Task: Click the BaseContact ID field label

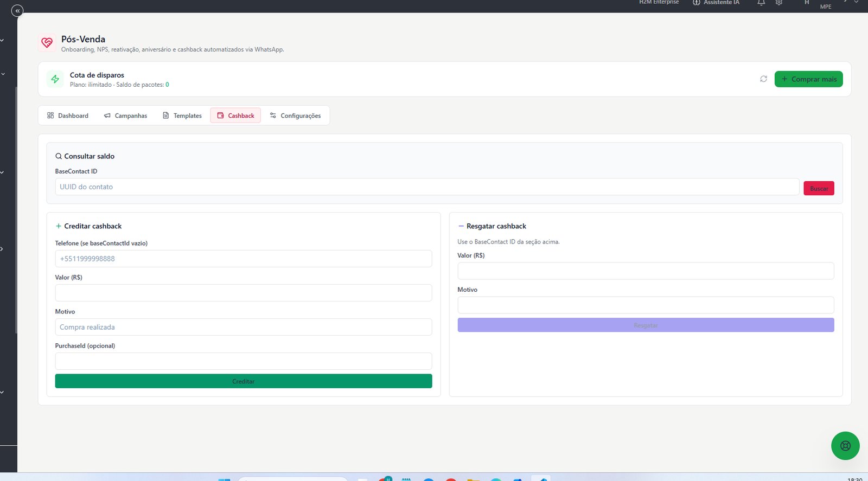Action: (x=76, y=171)
